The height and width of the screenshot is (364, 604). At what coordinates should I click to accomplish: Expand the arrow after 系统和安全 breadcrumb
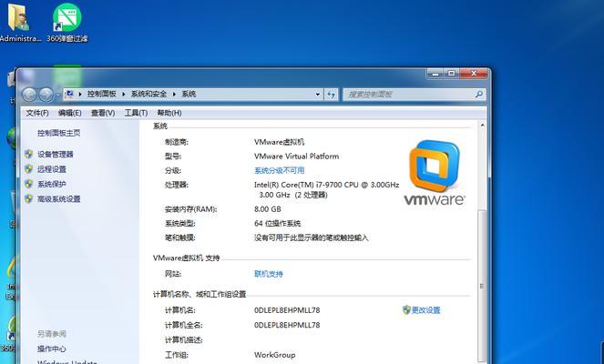(174, 95)
